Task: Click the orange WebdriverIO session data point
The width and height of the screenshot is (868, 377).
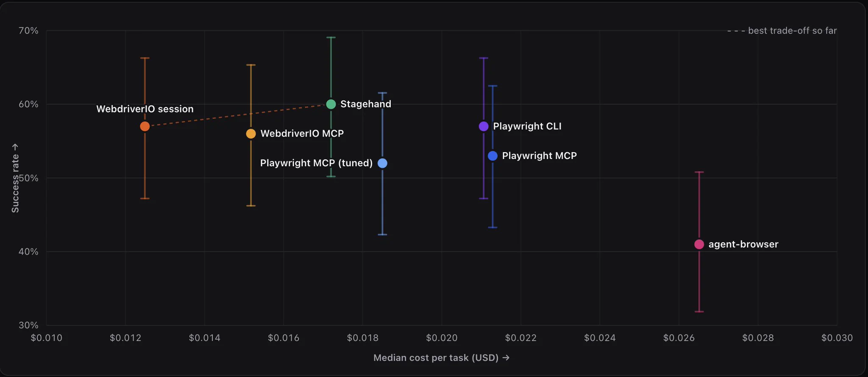Action: (x=145, y=126)
